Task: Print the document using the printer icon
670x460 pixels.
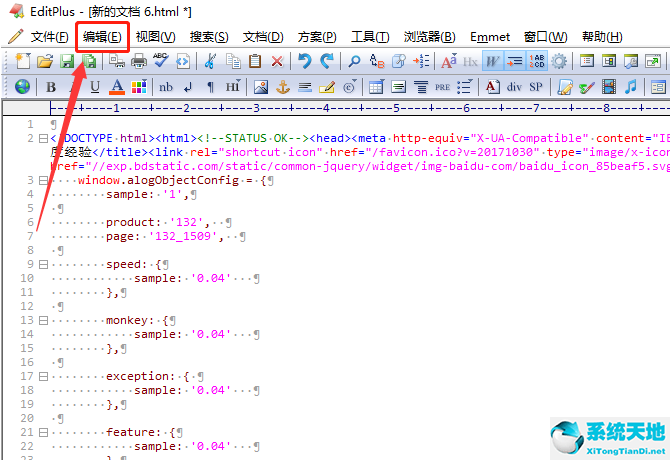Action: click(138, 62)
